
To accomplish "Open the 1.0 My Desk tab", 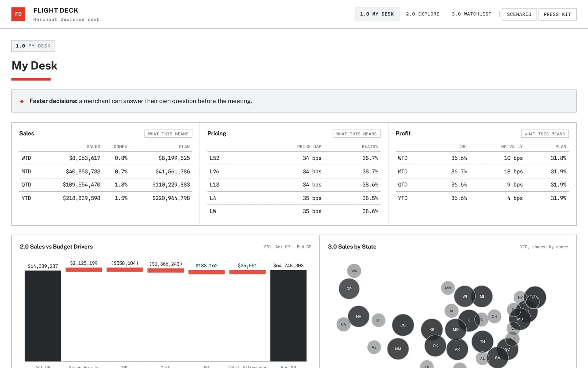I will point(377,14).
